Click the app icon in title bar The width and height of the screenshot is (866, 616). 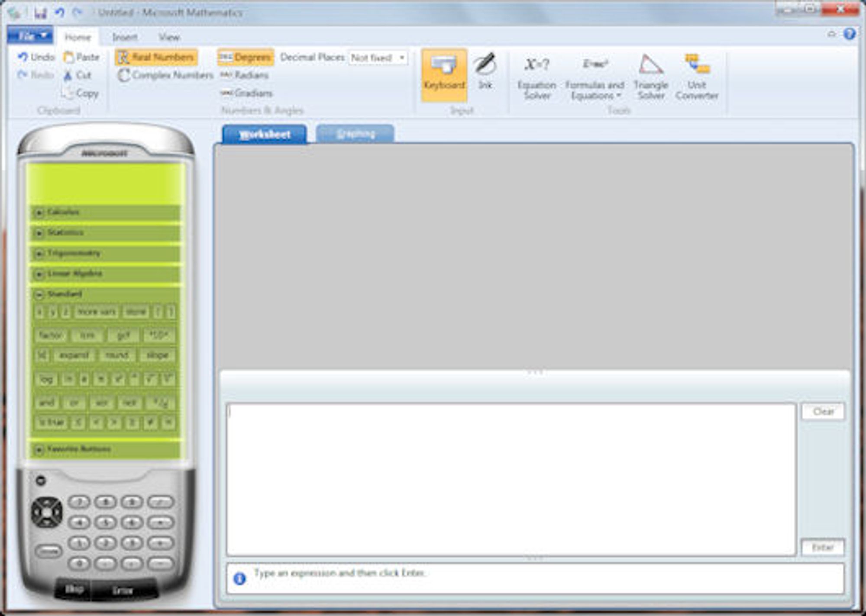click(x=14, y=13)
